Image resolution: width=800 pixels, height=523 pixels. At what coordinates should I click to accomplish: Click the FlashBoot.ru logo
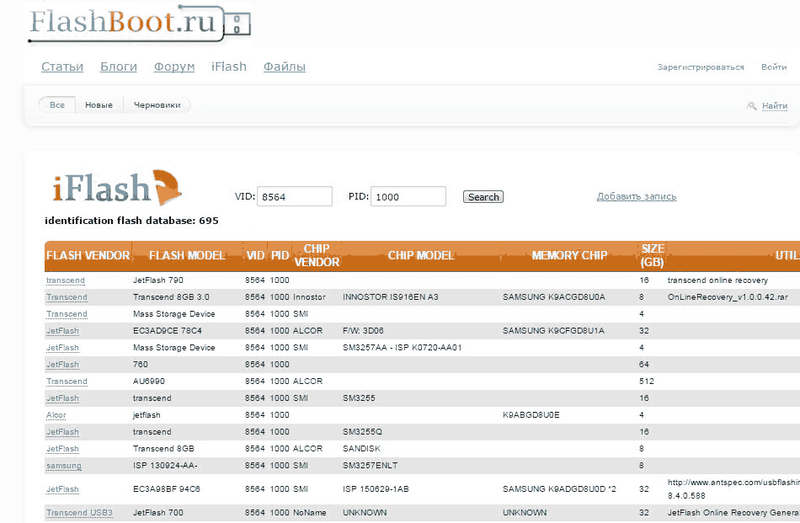[x=139, y=23]
